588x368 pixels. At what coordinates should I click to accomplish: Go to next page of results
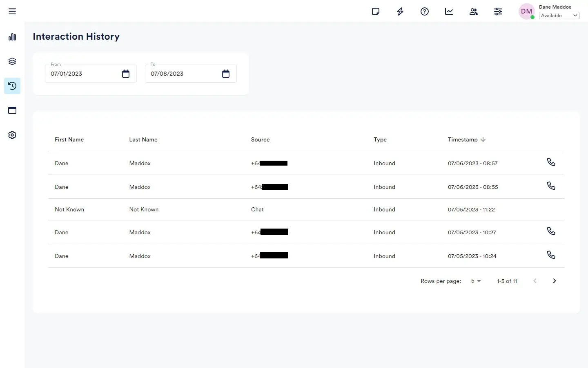click(554, 281)
